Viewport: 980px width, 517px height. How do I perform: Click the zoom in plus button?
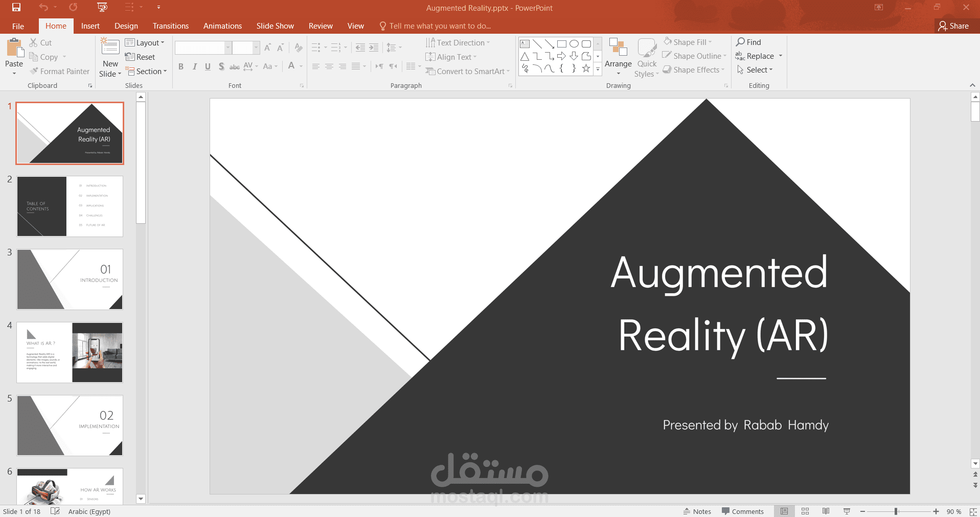click(936, 511)
